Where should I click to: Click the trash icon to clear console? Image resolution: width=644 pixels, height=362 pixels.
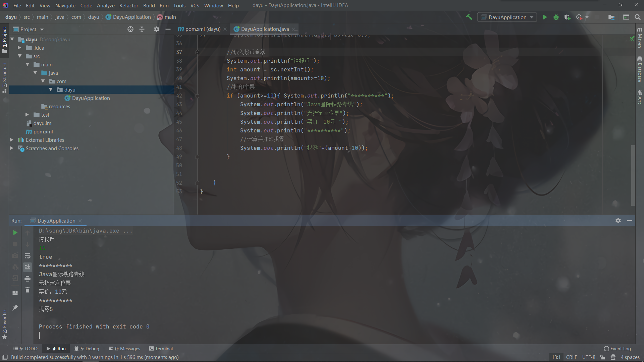(x=28, y=290)
